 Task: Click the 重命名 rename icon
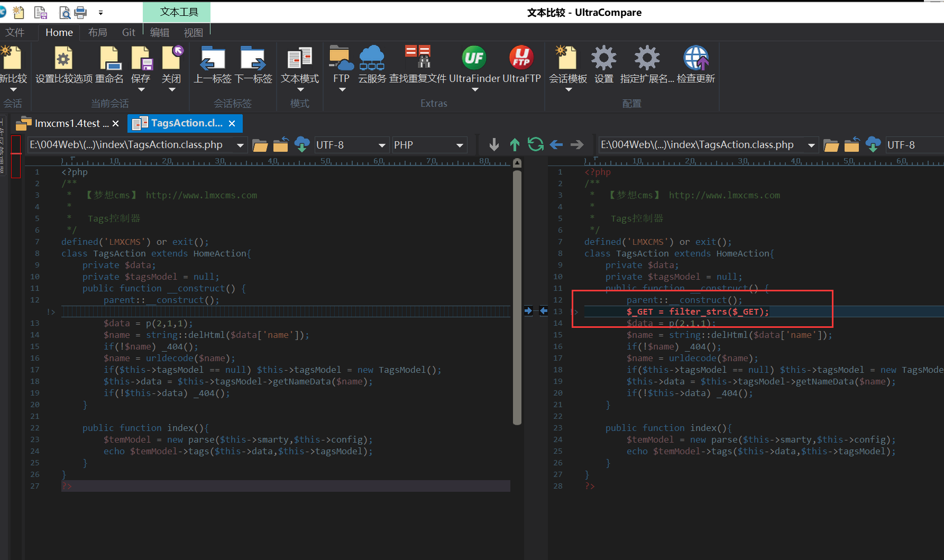[111, 58]
